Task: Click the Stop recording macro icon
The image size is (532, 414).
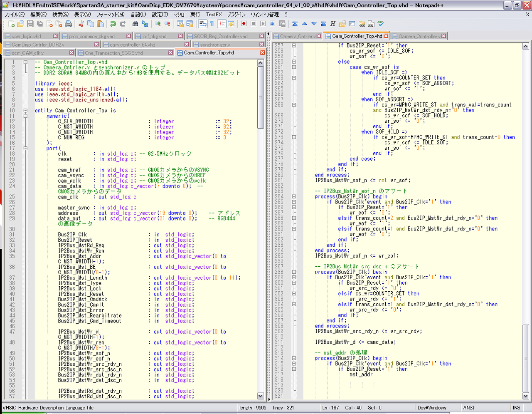Action: 253,24
